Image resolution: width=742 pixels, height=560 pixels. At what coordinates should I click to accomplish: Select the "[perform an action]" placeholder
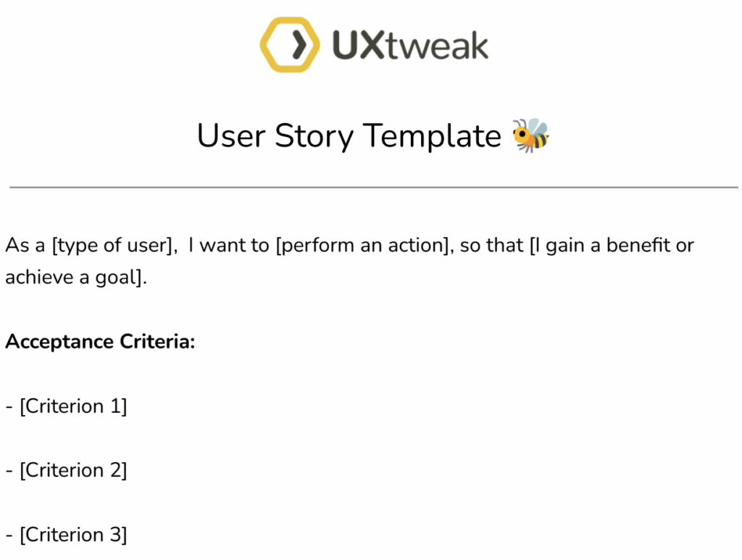click(x=362, y=246)
